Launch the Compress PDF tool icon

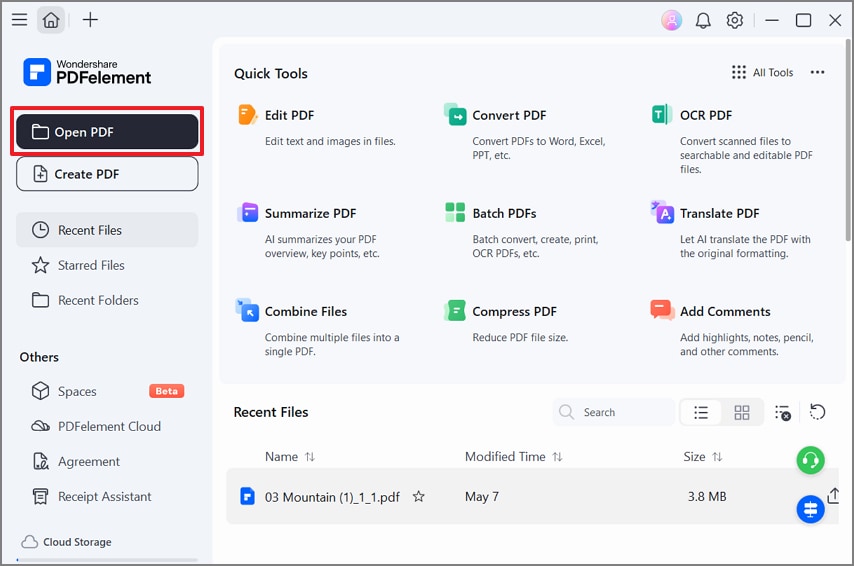click(455, 311)
